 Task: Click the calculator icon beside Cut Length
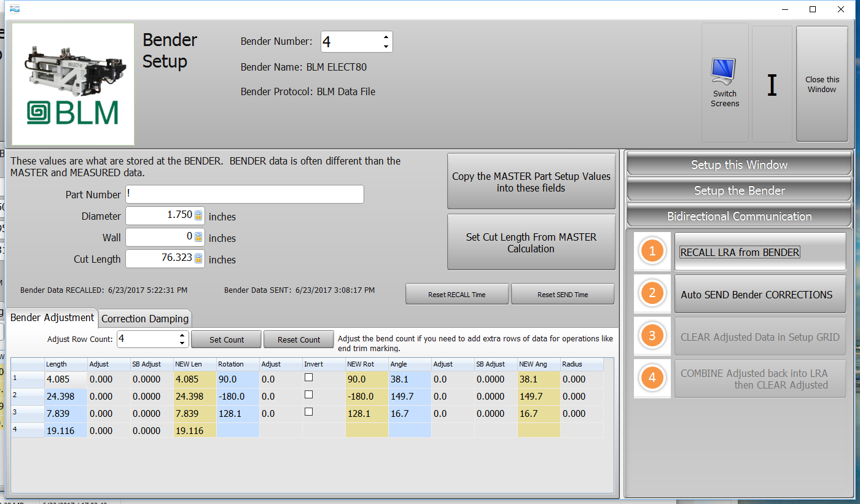point(198,259)
